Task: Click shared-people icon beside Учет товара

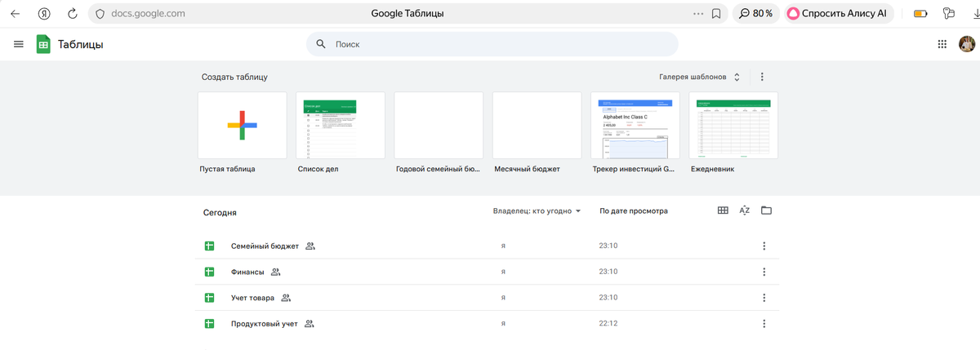Action: [286, 298]
